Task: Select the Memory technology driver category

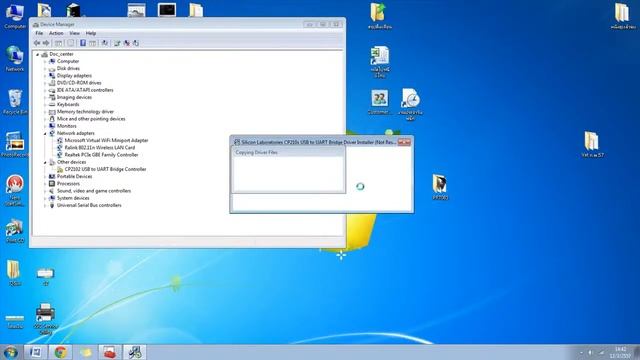Action: pyautogui.click(x=85, y=112)
